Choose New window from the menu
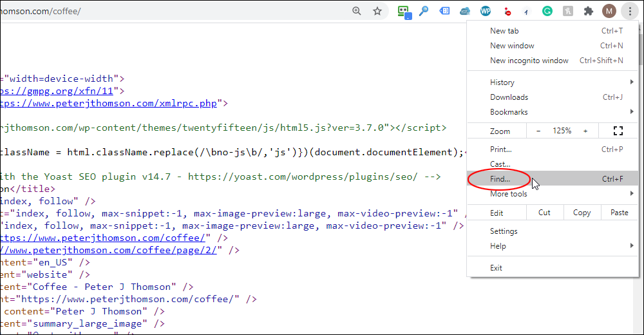This screenshot has height=335, width=644. click(553, 46)
